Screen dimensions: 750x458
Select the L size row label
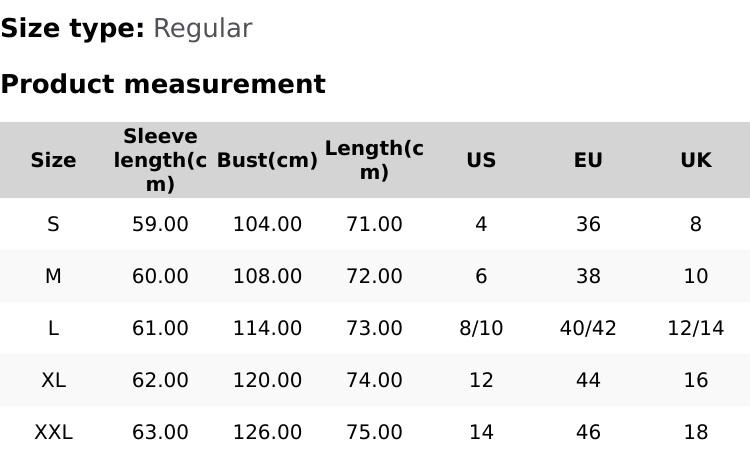tap(53, 328)
